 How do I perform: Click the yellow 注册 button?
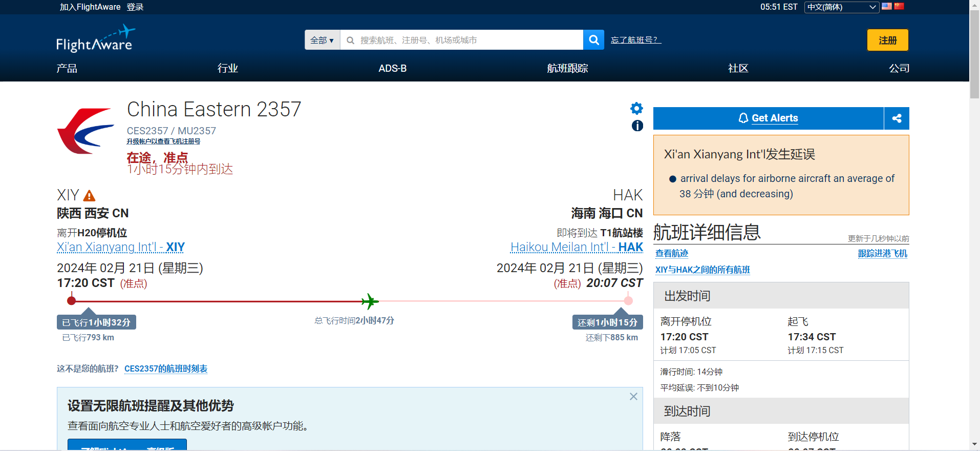(887, 40)
